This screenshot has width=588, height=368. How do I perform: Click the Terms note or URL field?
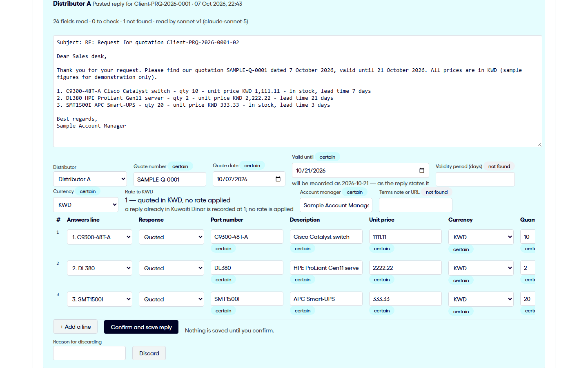(x=416, y=205)
